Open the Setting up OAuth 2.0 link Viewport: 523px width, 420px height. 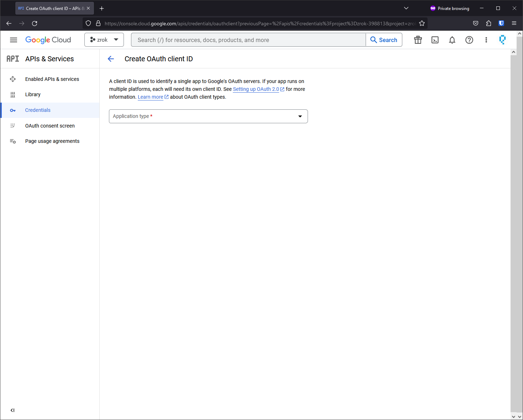tap(256, 89)
